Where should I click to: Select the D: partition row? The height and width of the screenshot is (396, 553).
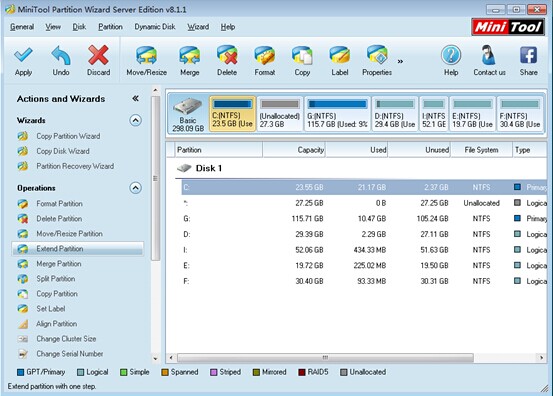[364, 234]
